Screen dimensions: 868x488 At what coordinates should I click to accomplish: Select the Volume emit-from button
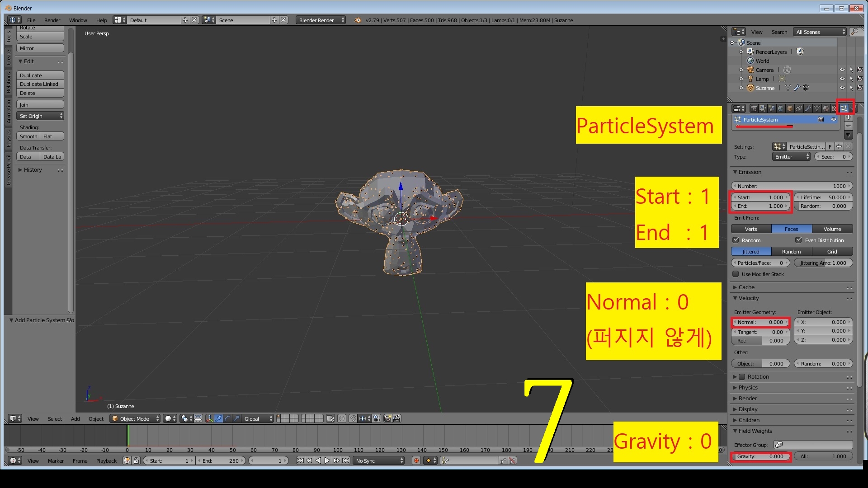pyautogui.click(x=832, y=229)
